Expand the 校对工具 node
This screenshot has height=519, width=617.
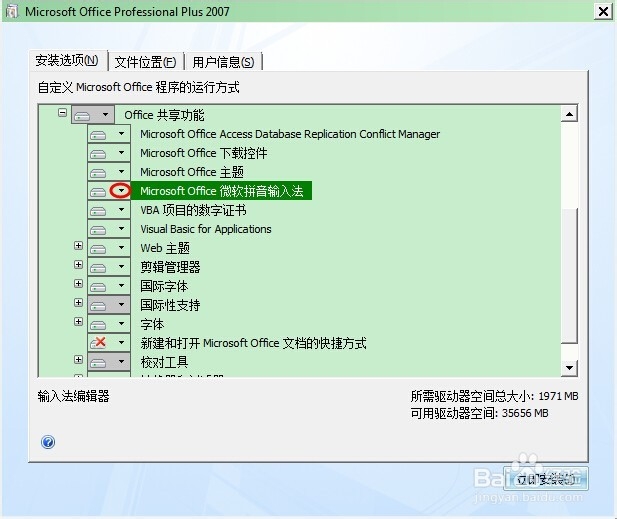coord(78,359)
